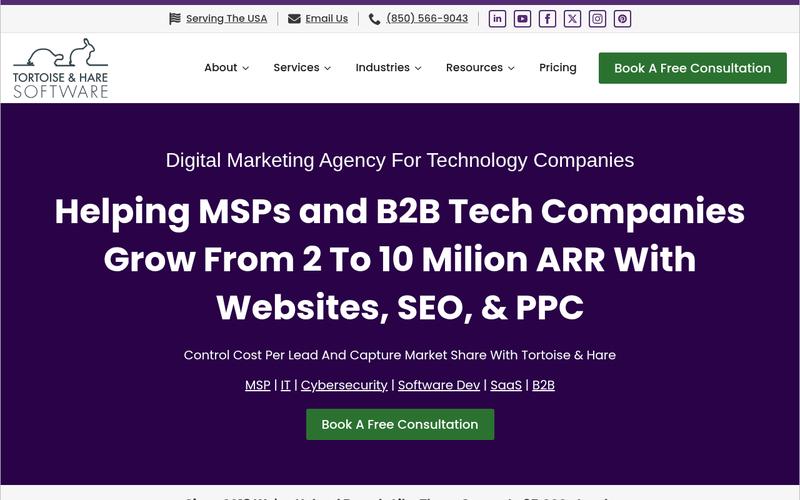Open the Resources menu item

pyautogui.click(x=474, y=67)
